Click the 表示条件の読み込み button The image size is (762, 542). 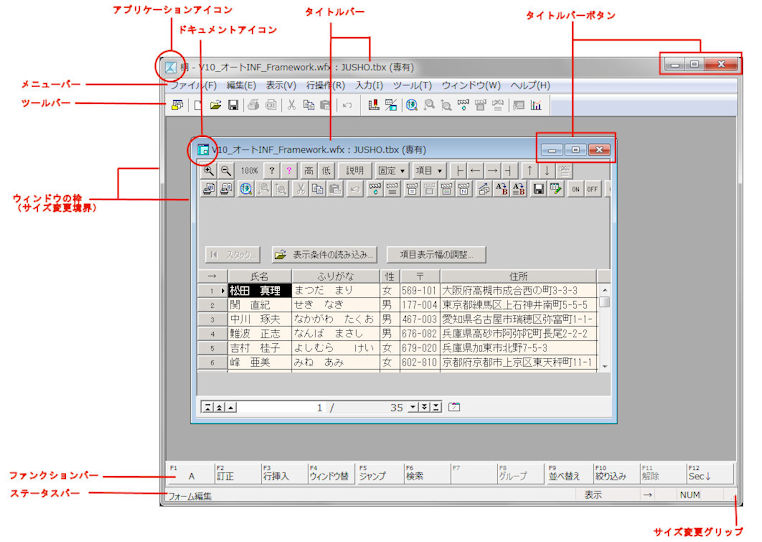pyautogui.click(x=325, y=255)
